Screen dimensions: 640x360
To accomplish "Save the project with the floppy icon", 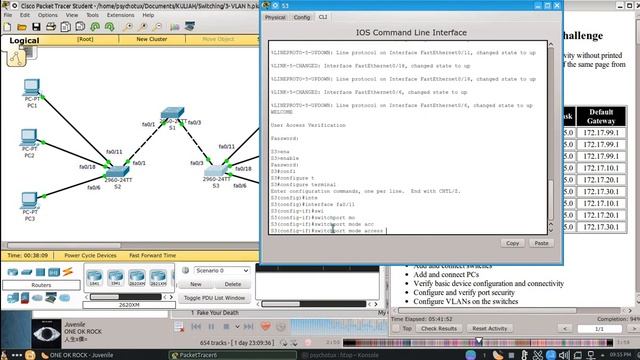I will pyautogui.click(x=36, y=27).
